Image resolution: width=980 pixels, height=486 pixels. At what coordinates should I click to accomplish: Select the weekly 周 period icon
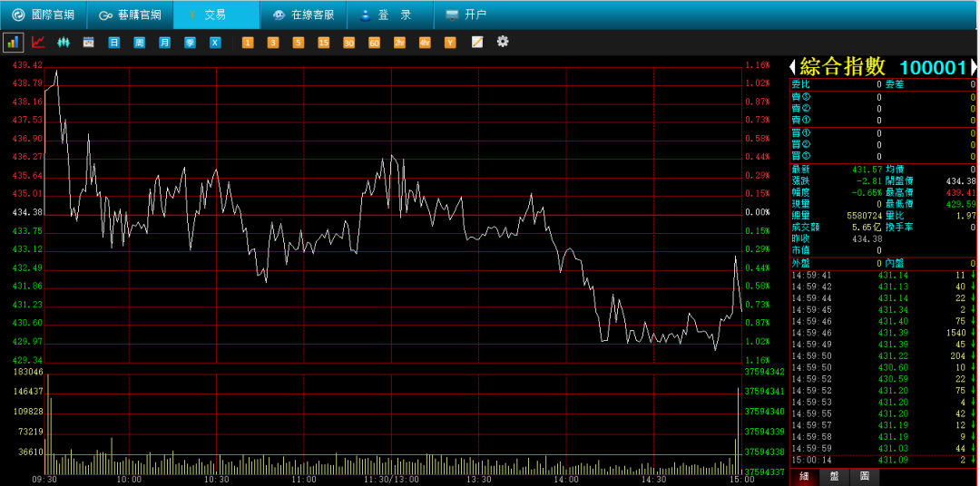point(140,43)
